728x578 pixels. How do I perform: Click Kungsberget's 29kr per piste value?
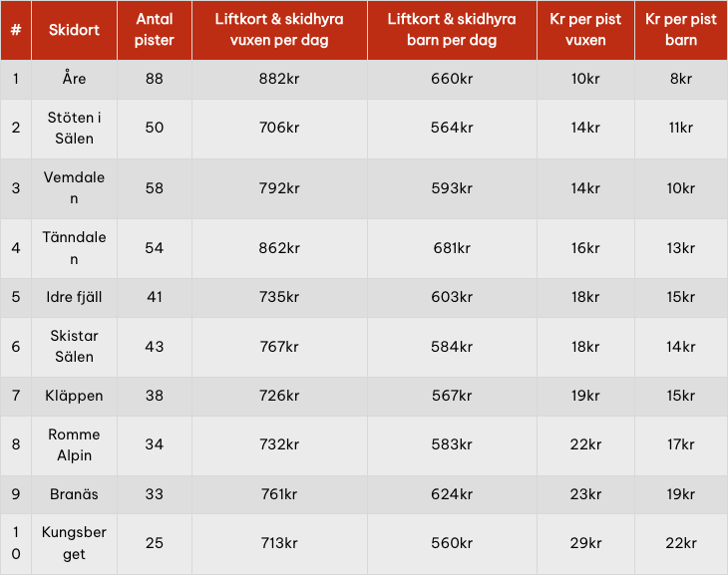(x=585, y=543)
